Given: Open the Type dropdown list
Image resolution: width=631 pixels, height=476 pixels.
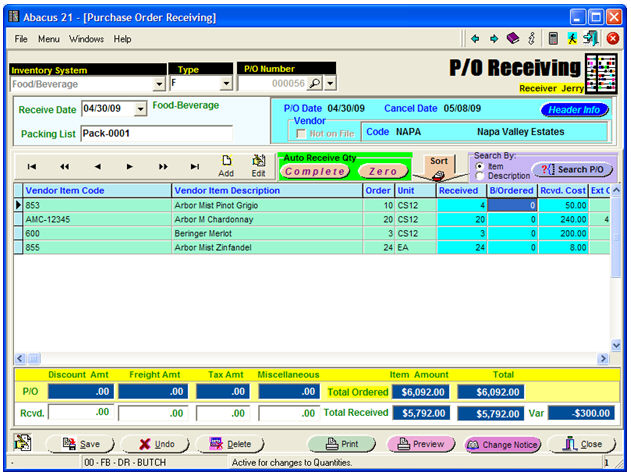Looking at the screenshot, I should [225, 84].
